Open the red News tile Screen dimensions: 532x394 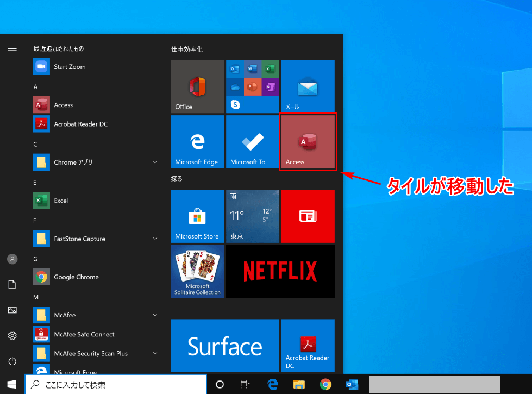308,216
